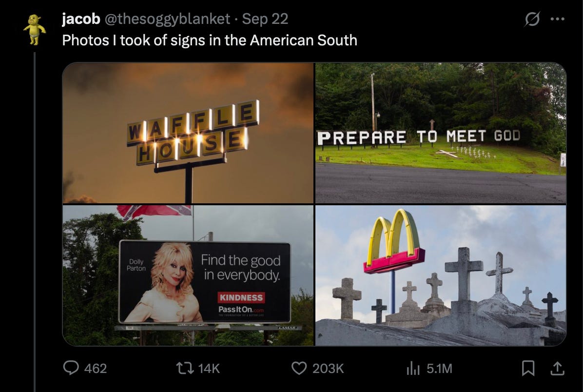
Task: Open the three-dot more options menu
Action: click(x=557, y=19)
